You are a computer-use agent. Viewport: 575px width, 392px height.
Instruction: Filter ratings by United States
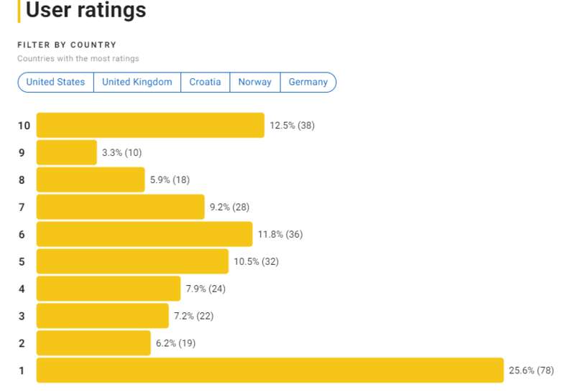coord(56,82)
